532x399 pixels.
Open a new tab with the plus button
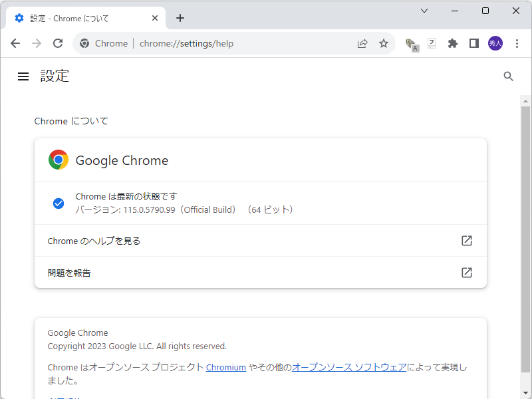click(180, 18)
